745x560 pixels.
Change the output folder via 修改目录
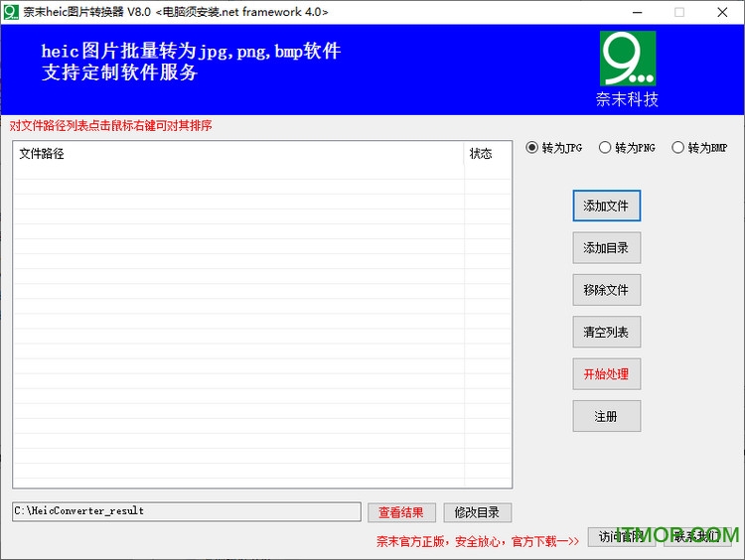(x=478, y=512)
